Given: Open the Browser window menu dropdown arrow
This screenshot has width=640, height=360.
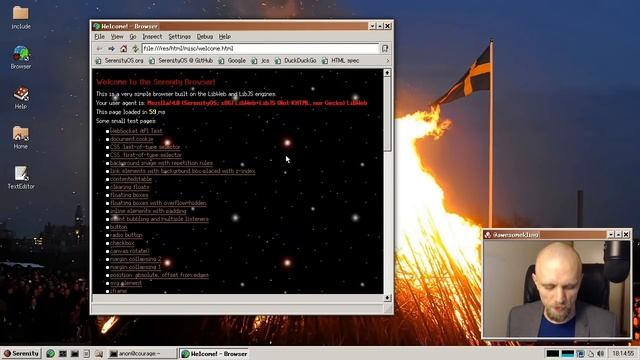Looking at the screenshot, I should click(x=372, y=26).
